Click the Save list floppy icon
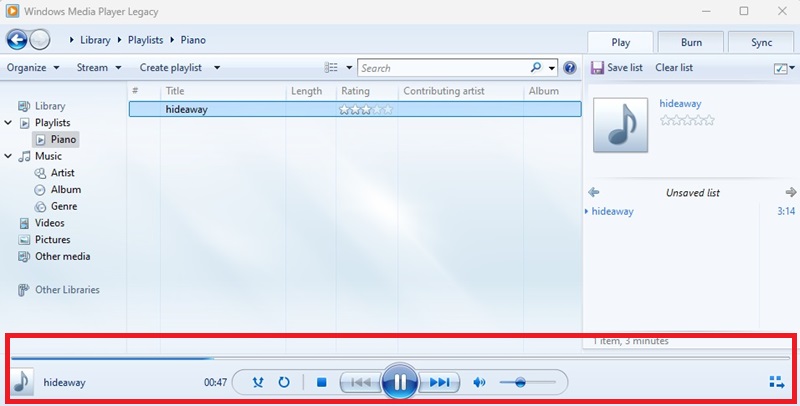Image resolution: width=800 pixels, height=406 pixels. [x=597, y=67]
